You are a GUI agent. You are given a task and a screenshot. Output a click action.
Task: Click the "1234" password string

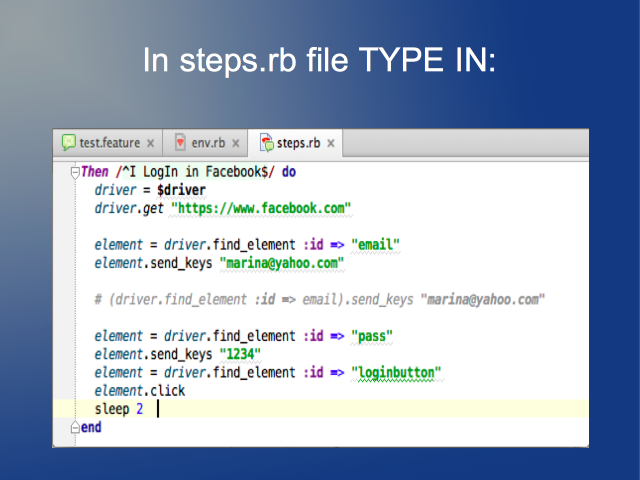click(240, 354)
